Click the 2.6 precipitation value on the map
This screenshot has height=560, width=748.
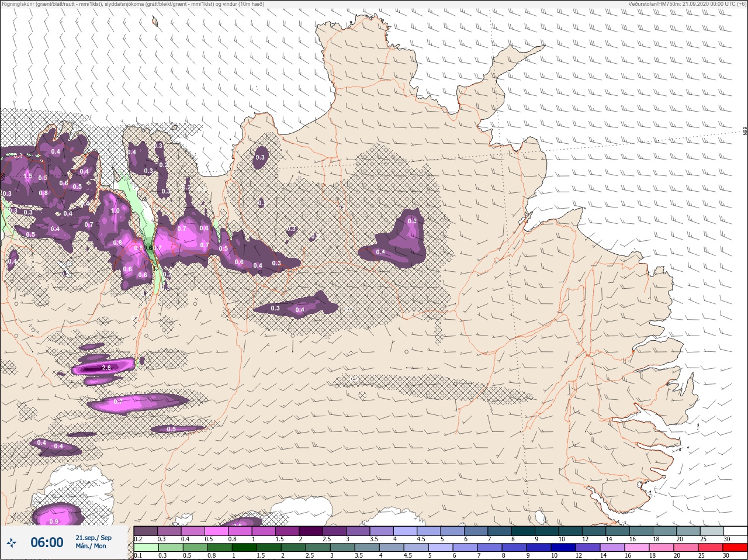click(106, 368)
